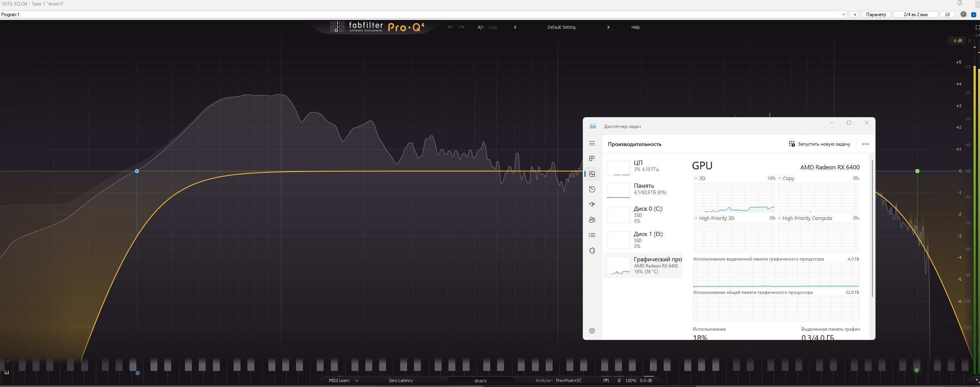The width and height of the screenshot is (980, 387).
Task: Click the Параметр button
Action: pyautogui.click(x=876, y=15)
